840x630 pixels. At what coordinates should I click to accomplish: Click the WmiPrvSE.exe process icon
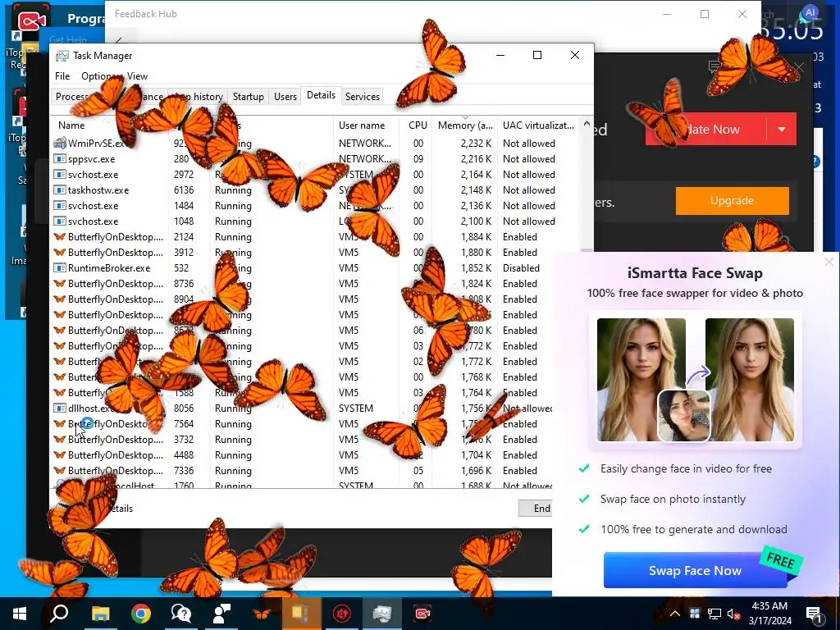pos(59,144)
